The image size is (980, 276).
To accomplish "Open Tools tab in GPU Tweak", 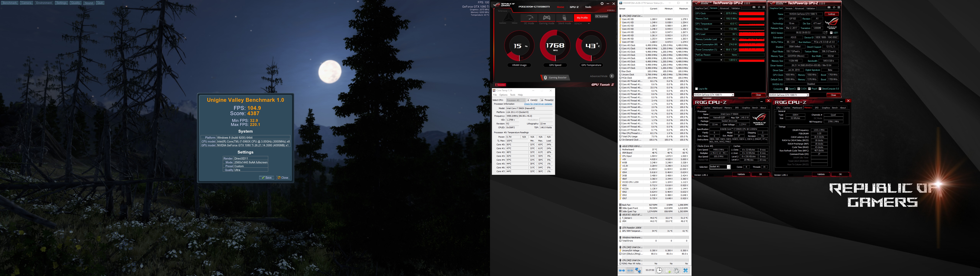I will [588, 7].
